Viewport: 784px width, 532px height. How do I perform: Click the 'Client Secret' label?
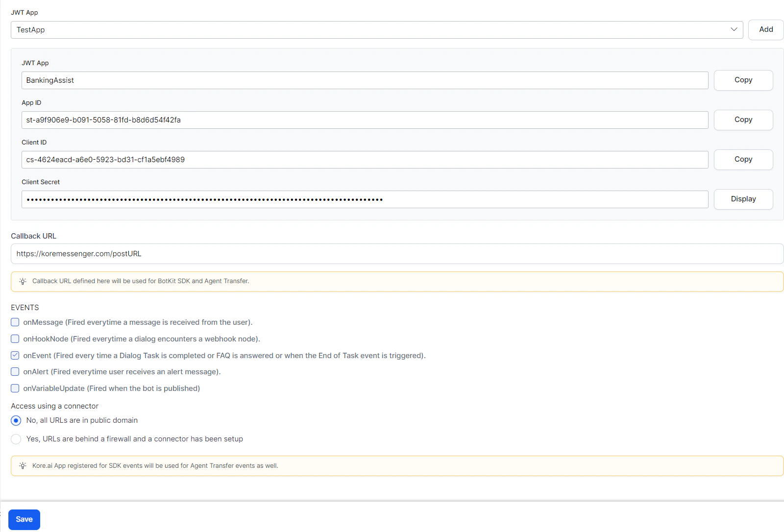click(x=41, y=182)
